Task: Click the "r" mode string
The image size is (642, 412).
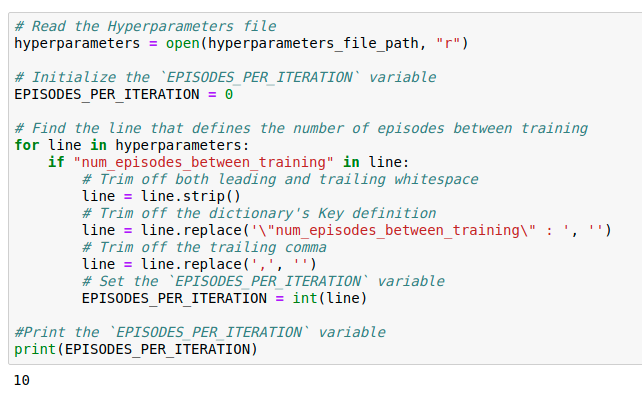Action: click(x=448, y=43)
